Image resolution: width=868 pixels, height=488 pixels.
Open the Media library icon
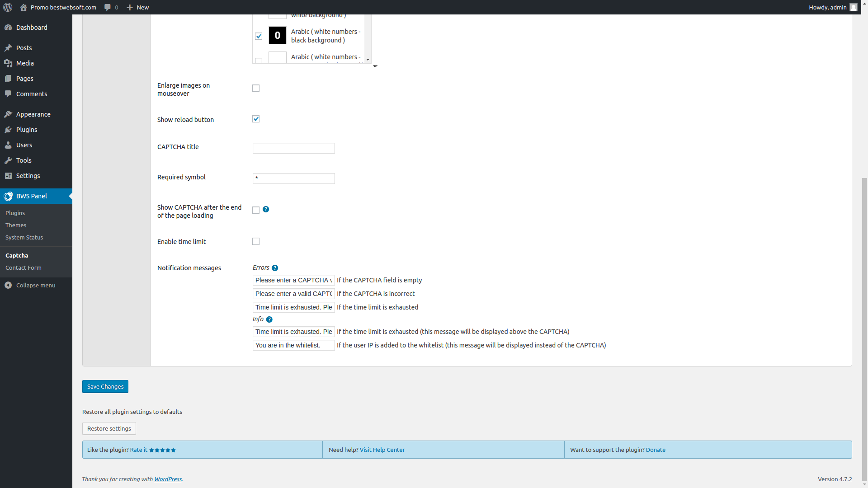[x=8, y=63]
